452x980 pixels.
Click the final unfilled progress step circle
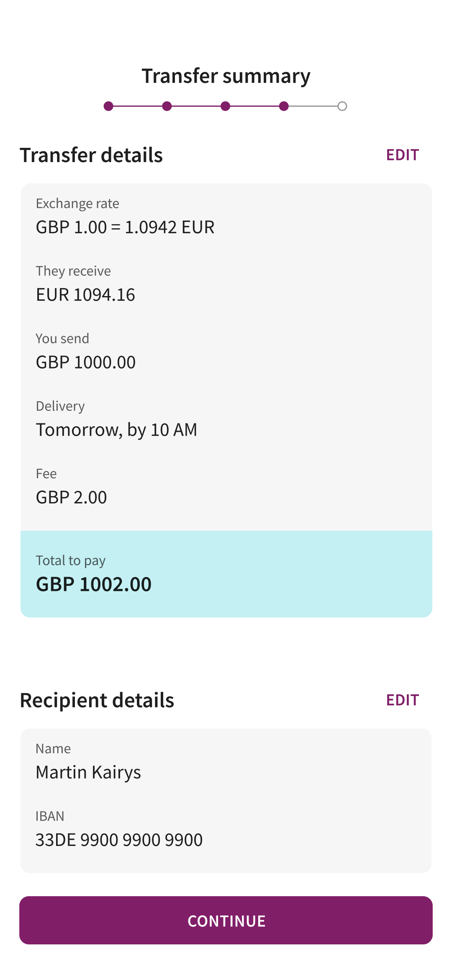(x=342, y=106)
